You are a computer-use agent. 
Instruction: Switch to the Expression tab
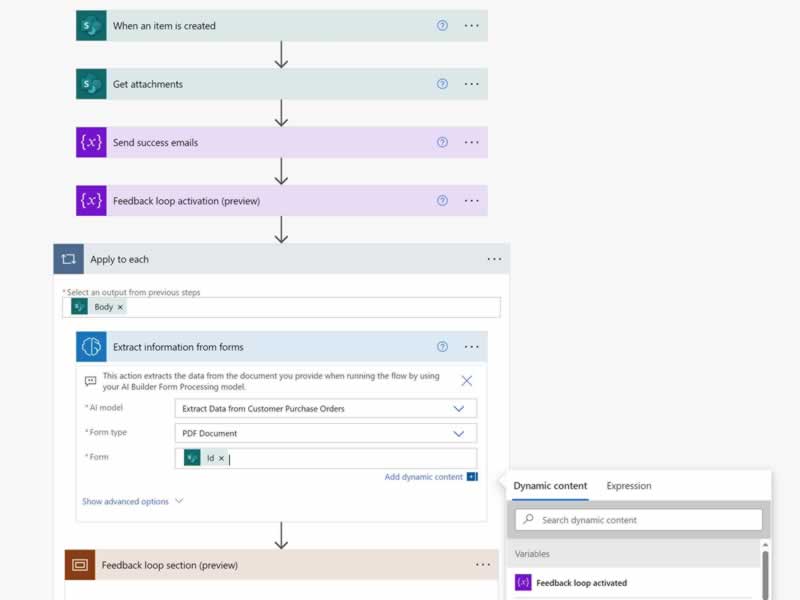click(x=628, y=486)
